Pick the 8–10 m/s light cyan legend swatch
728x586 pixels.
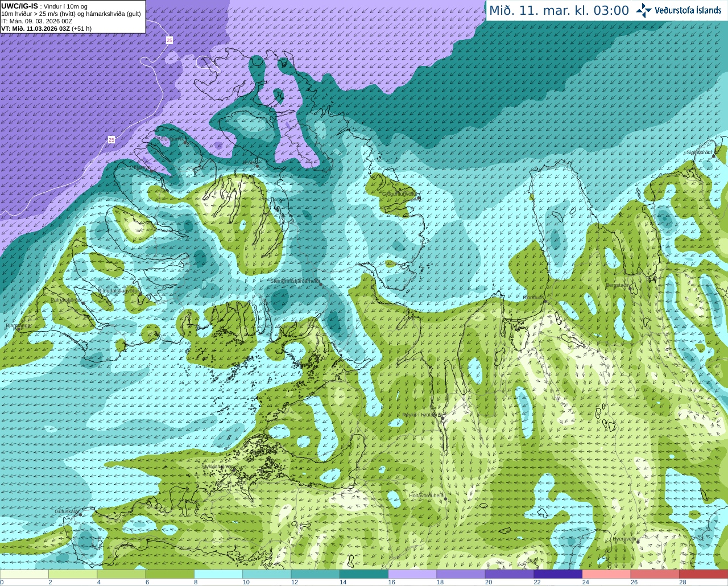(218, 574)
